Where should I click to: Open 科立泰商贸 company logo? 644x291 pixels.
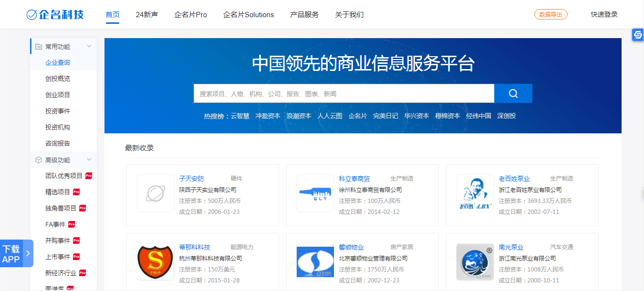(x=315, y=193)
